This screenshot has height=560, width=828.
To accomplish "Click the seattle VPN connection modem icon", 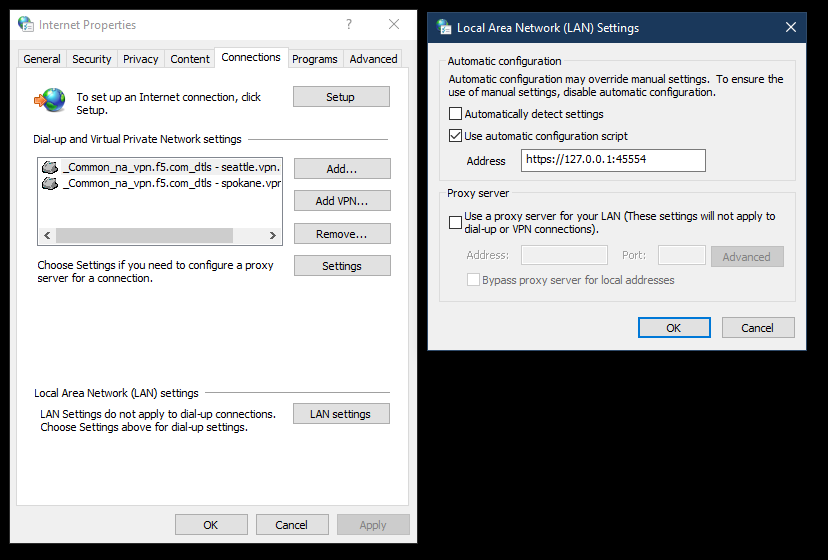I will click(x=50, y=167).
